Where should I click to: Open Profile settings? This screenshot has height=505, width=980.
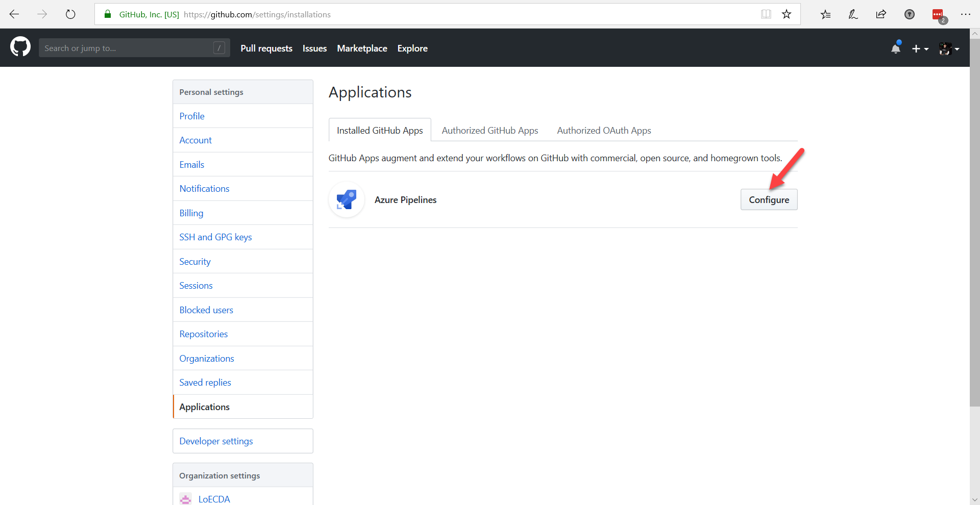pyautogui.click(x=243, y=116)
